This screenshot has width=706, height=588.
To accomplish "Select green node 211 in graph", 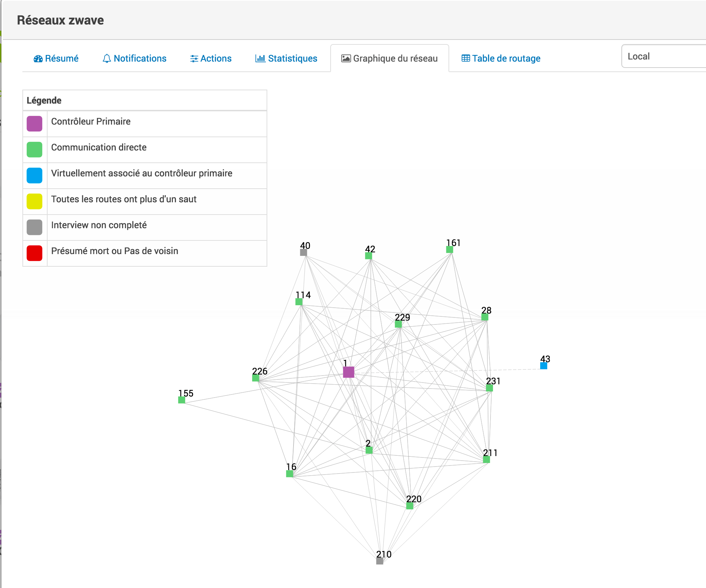I will click(486, 460).
